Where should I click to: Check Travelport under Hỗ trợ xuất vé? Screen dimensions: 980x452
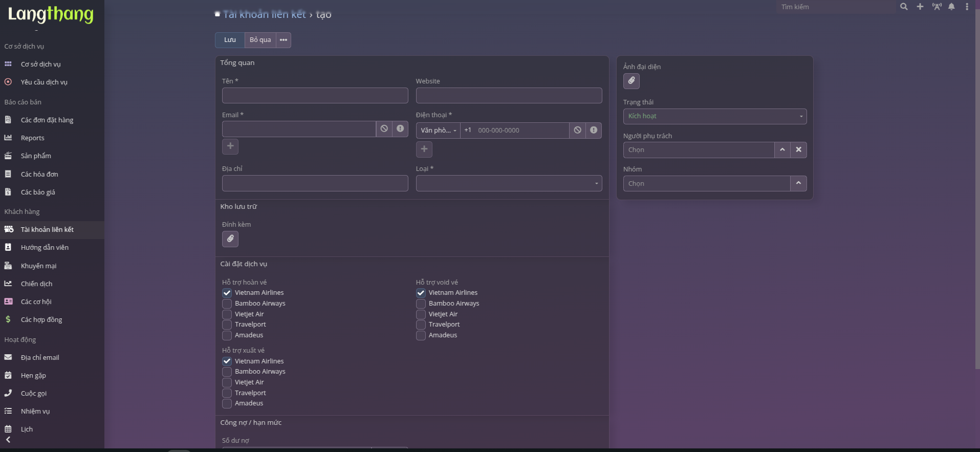[x=227, y=393]
